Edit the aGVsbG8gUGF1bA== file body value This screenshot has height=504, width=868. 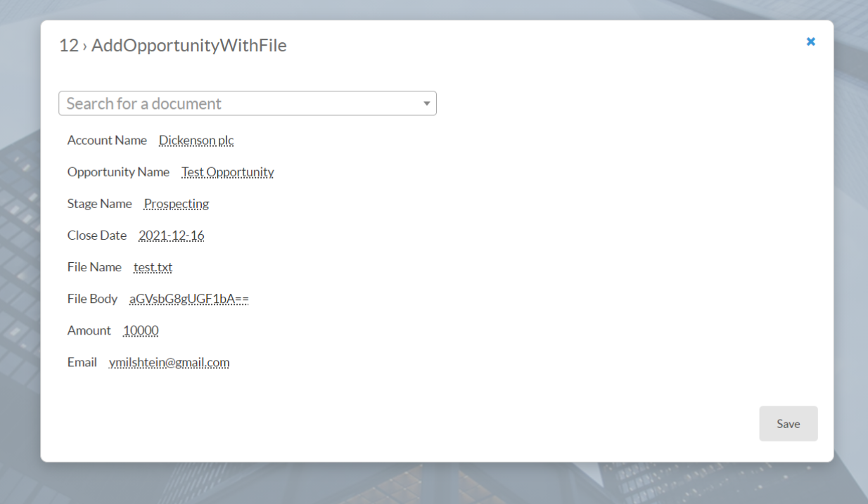(189, 299)
